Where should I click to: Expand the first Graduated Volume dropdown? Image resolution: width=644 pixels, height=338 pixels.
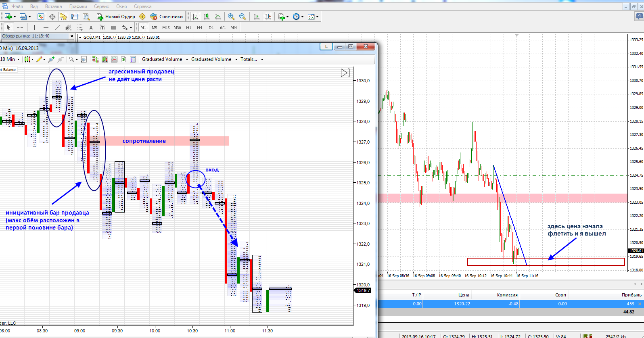165,59
